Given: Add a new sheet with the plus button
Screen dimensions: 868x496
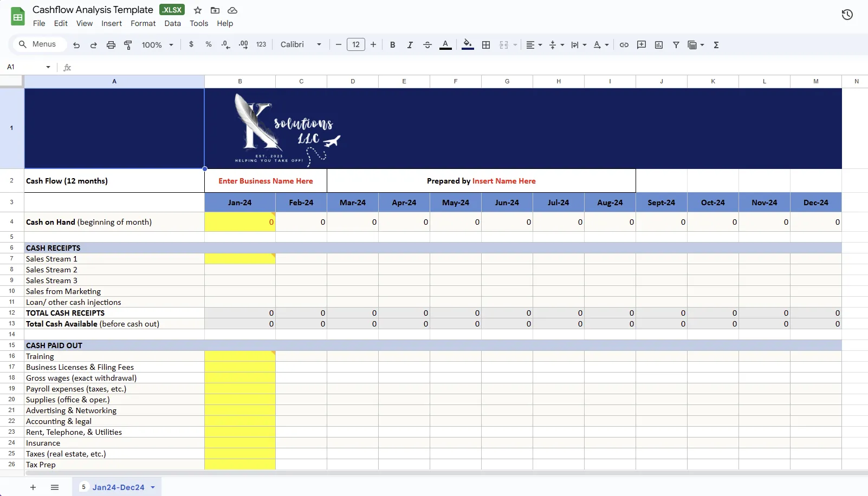Looking at the screenshot, I should point(33,487).
